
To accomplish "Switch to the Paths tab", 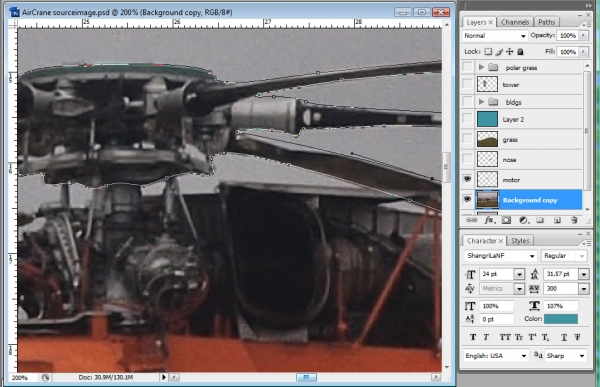I will click(x=546, y=22).
